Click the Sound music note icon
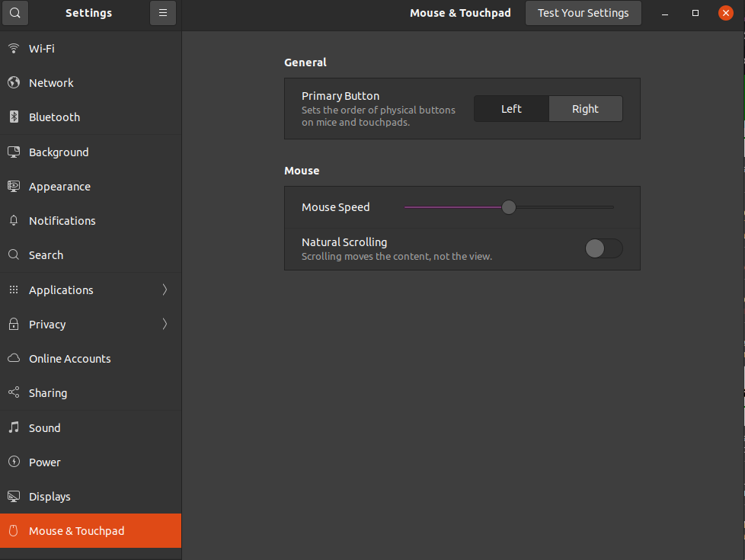The width and height of the screenshot is (745, 560). pyautogui.click(x=14, y=427)
